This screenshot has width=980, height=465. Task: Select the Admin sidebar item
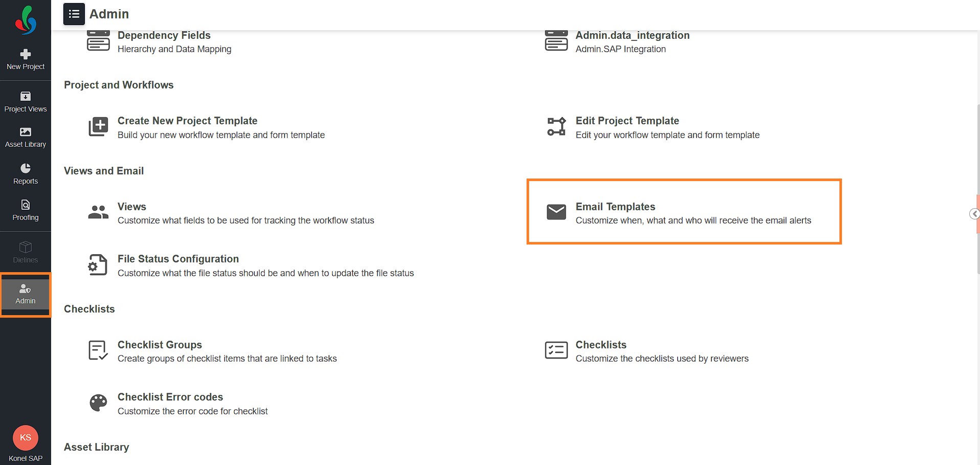[x=26, y=294]
